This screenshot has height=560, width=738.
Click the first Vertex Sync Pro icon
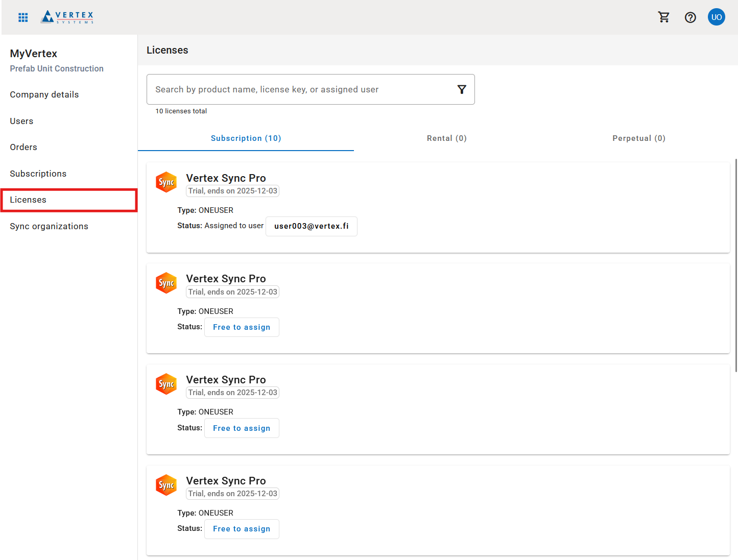tap(166, 182)
